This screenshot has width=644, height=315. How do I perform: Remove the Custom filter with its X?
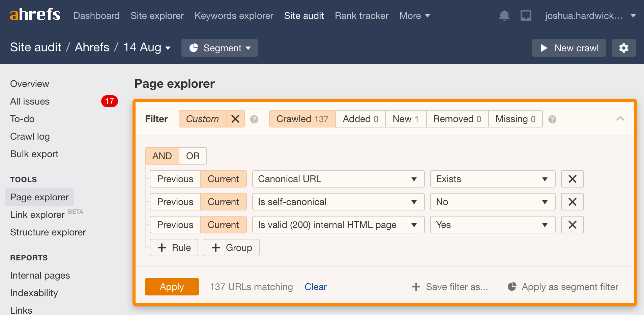coord(235,119)
